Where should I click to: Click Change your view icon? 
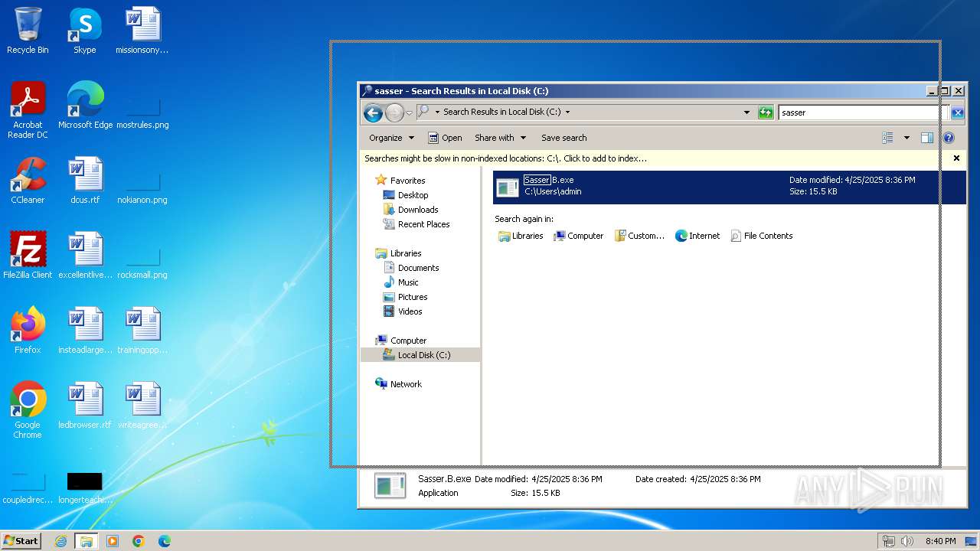coord(887,138)
